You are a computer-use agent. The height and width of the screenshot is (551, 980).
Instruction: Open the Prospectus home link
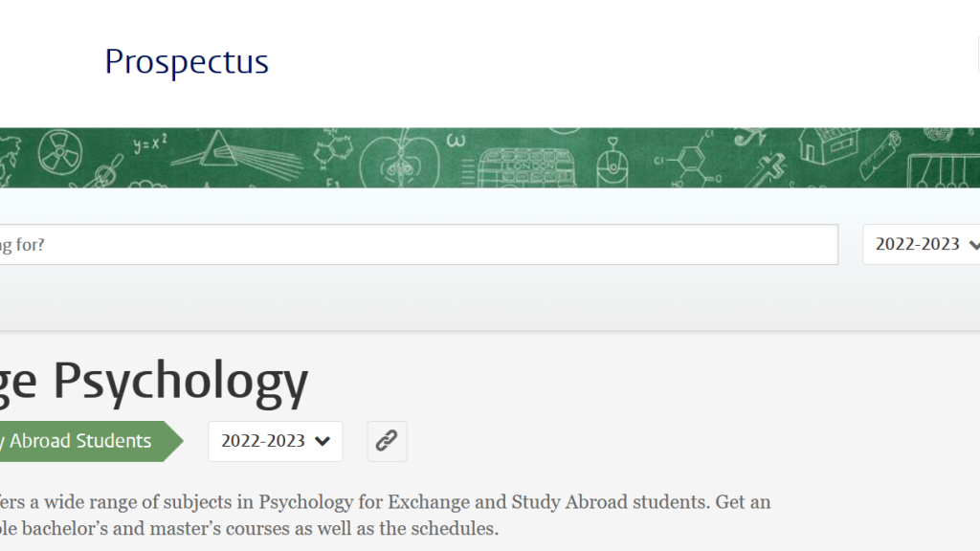pyautogui.click(x=187, y=61)
